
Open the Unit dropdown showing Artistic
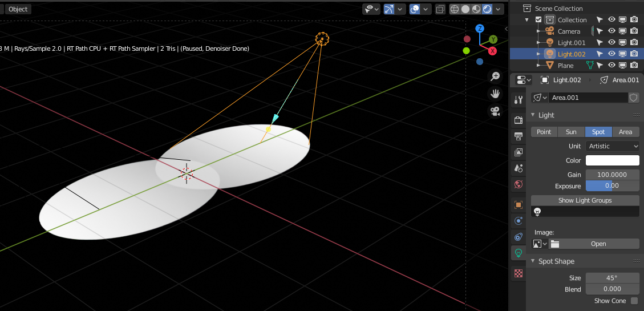tap(613, 146)
